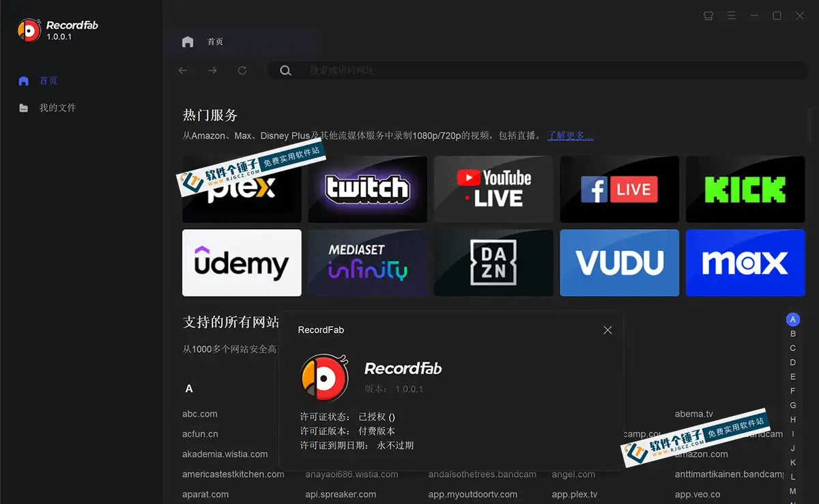The height and width of the screenshot is (504, 819).
Task: Jump to letter F in index
Action: 792,391
